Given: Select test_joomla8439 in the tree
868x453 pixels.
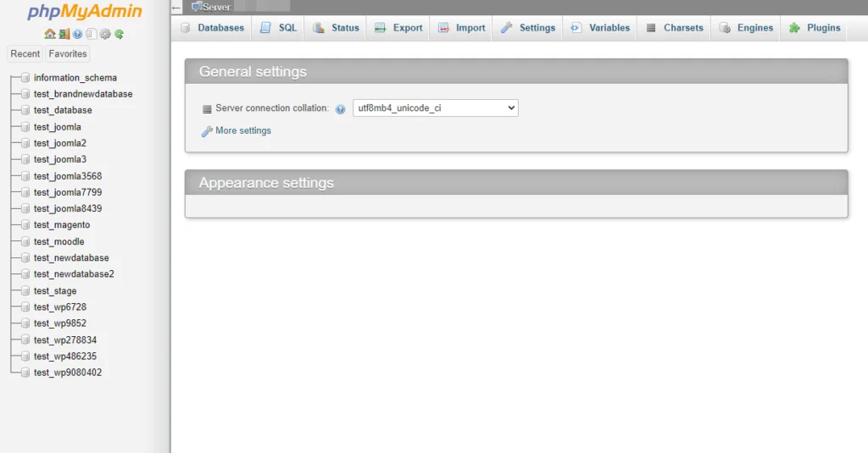Looking at the screenshot, I should coord(68,208).
